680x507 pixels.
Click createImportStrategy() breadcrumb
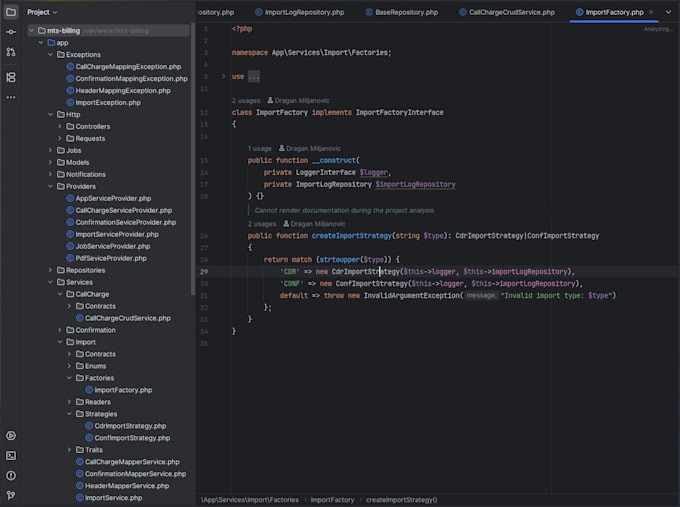click(402, 500)
